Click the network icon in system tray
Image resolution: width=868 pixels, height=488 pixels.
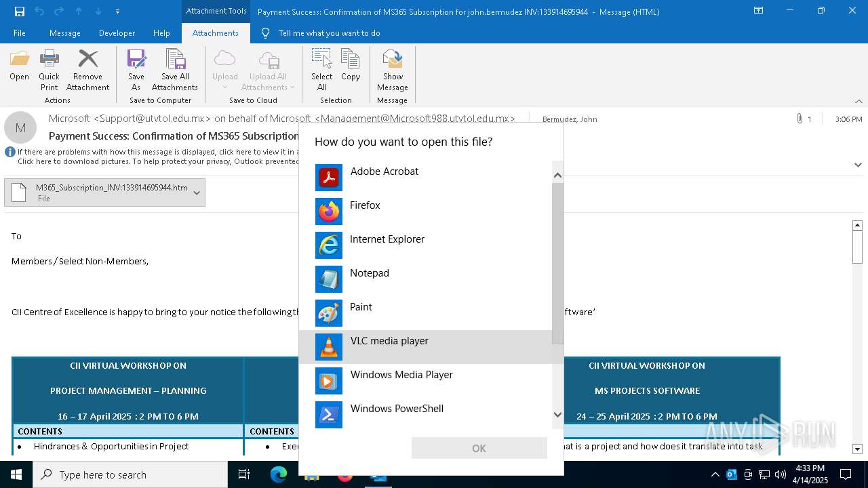pos(764,474)
